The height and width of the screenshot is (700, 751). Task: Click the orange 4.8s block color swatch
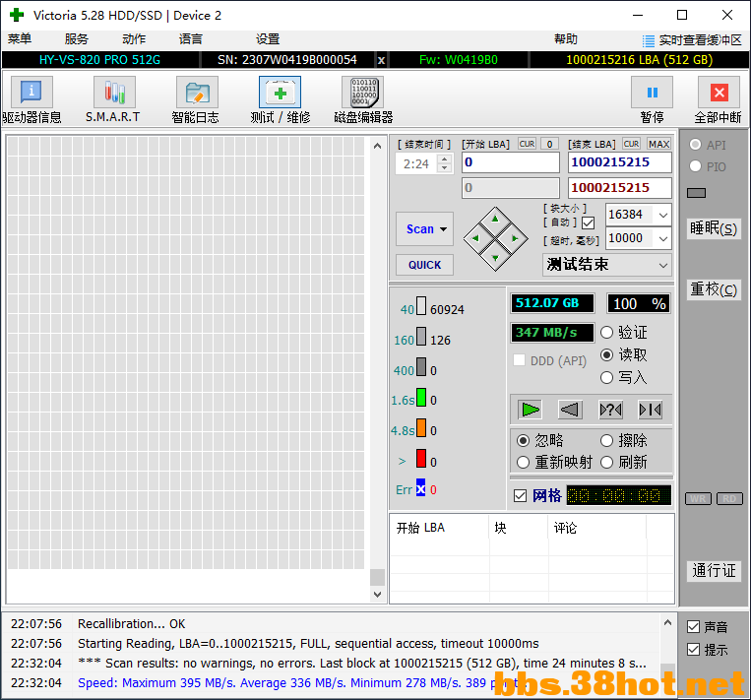pos(421,428)
